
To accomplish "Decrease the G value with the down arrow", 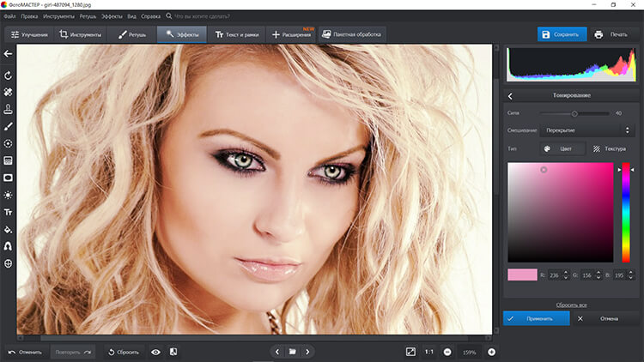I will 598,278.
